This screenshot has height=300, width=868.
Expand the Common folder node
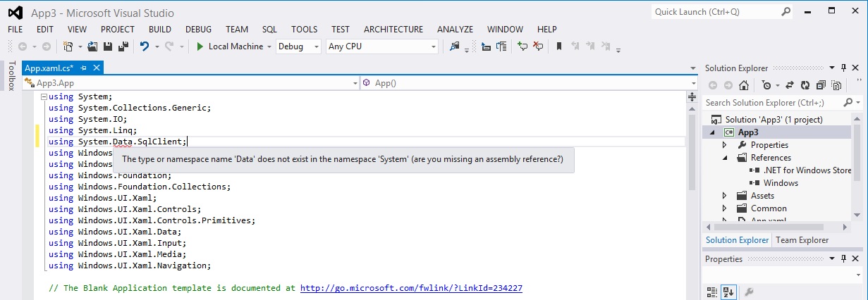(x=724, y=208)
